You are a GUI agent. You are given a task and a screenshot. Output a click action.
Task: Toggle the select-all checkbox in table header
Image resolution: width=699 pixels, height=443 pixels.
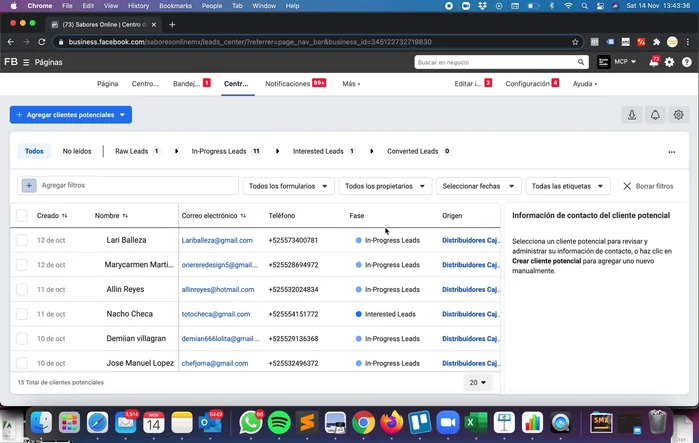(22, 215)
